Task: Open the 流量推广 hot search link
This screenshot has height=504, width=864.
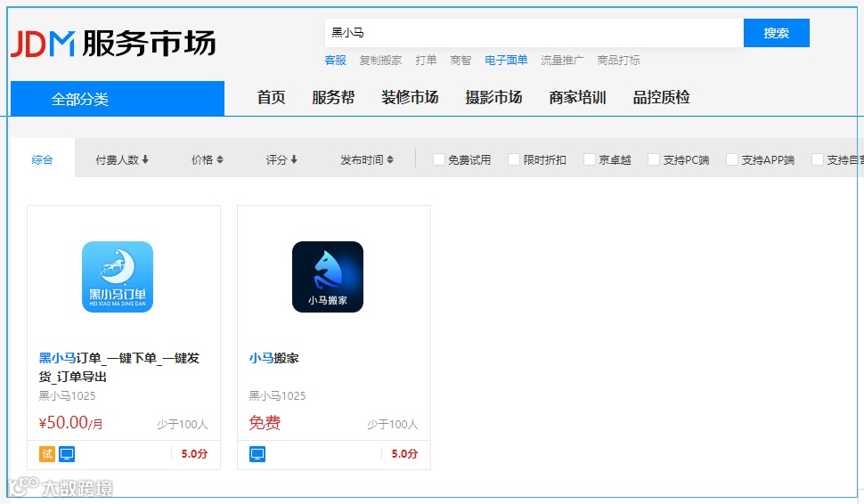Action: click(x=562, y=60)
